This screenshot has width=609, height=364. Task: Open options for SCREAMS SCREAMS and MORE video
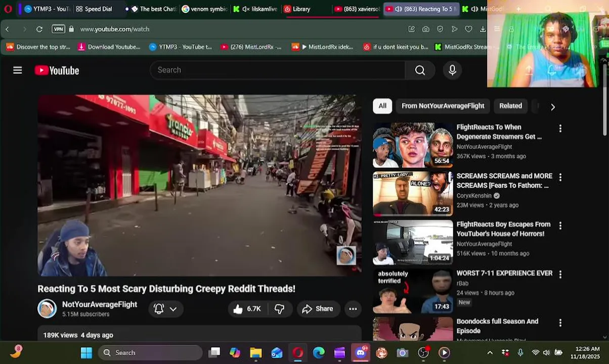[560, 177]
